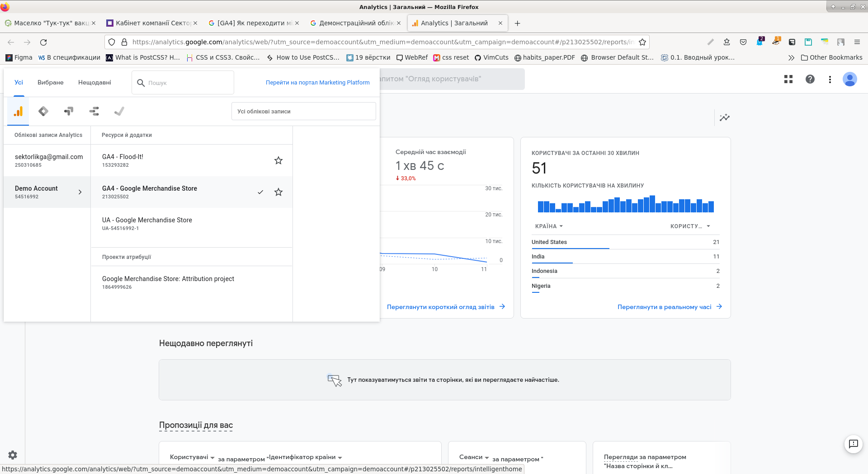The image size is (868, 474).
Task: Open the Tag Manager diamond icon
Action: pyautogui.click(x=43, y=111)
